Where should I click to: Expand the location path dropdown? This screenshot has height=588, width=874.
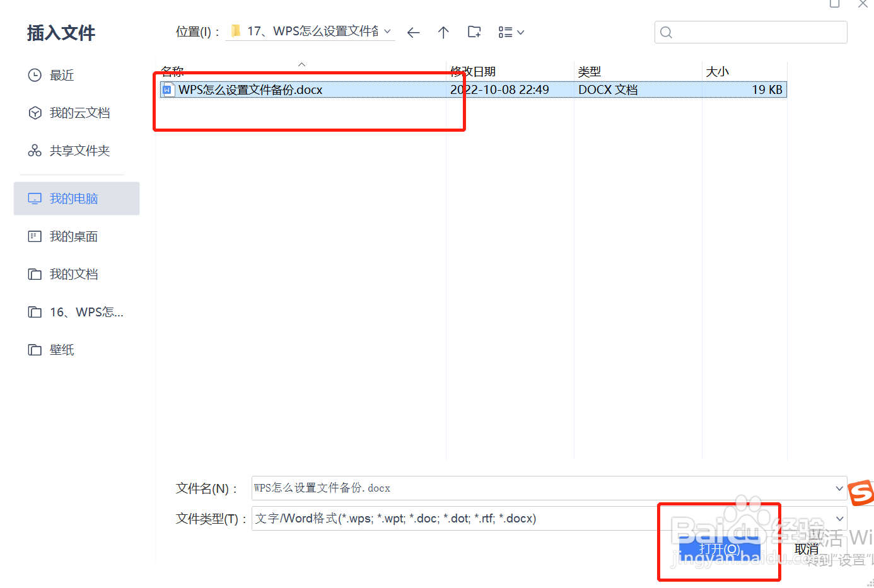[x=387, y=32]
